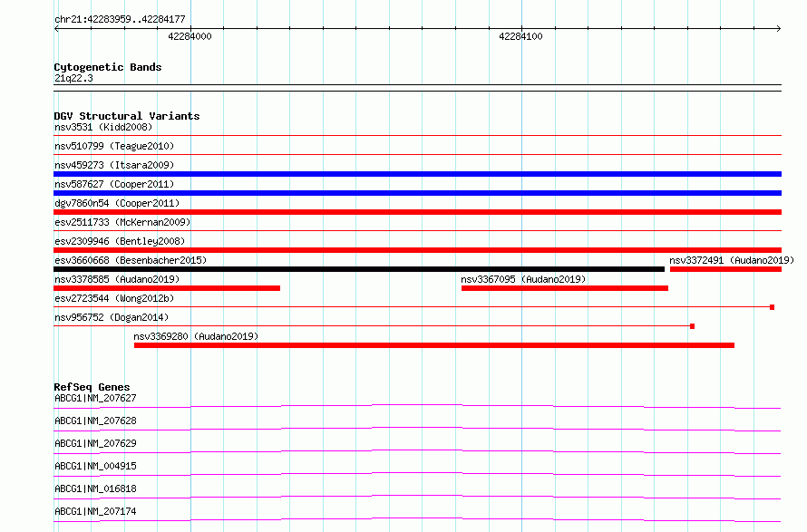The image size is (807, 532).
Task: Click the red end square of nsv956752
Action: point(692,326)
